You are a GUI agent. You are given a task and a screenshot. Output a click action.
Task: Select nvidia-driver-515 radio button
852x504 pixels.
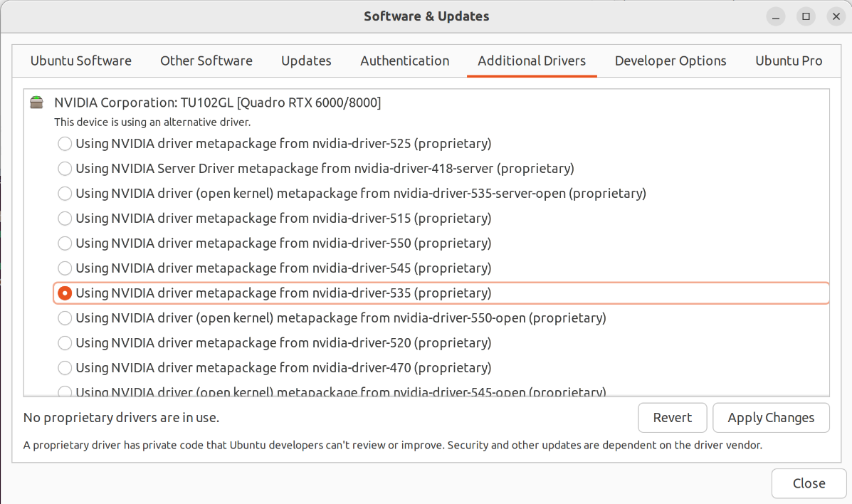point(65,219)
